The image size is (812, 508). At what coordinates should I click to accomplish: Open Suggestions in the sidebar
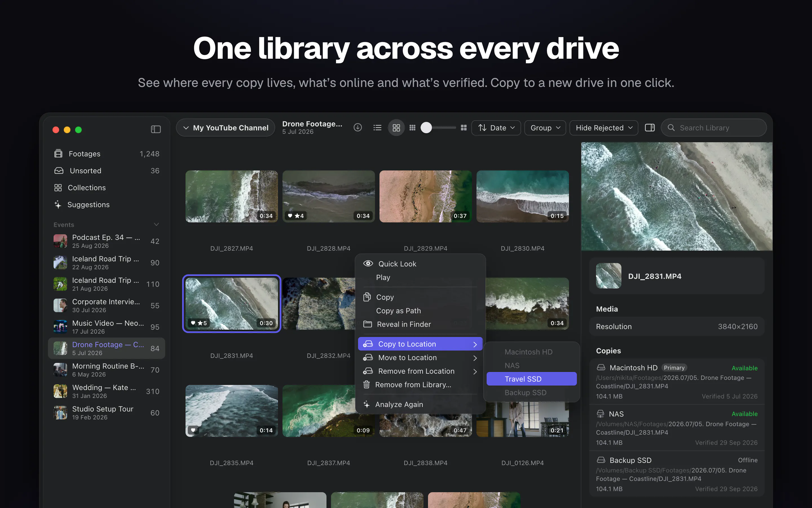click(107, 205)
